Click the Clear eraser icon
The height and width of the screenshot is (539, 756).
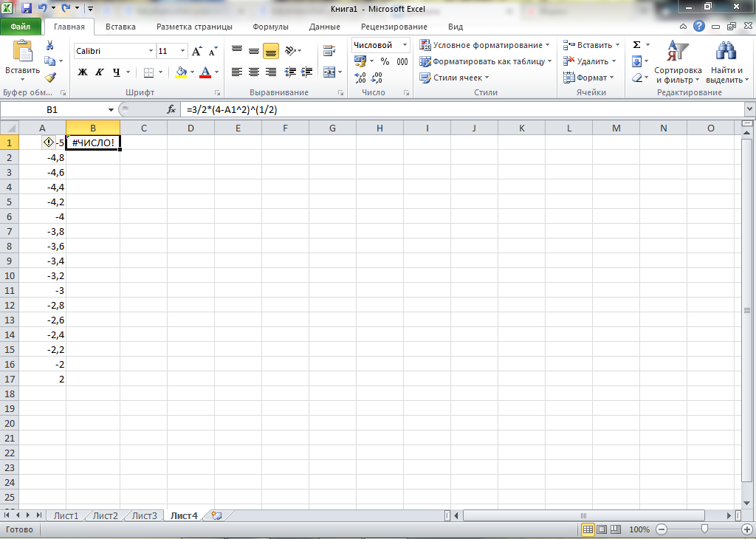[636, 77]
